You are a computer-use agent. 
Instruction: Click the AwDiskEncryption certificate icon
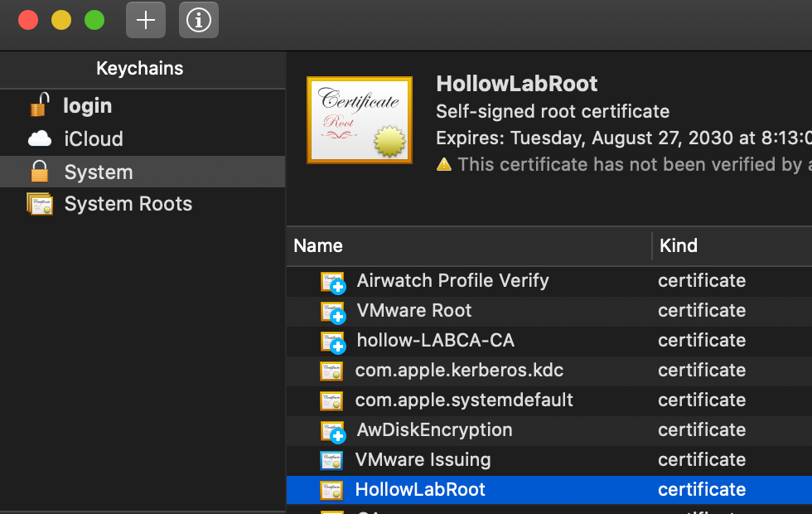(332, 431)
